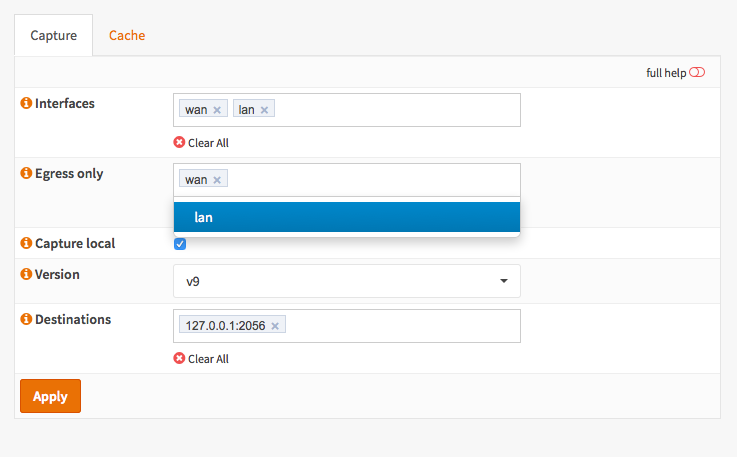Uncheck the Capture local checkbox
The height and width of the screenshot is (457, 737).
coord(180,244)
